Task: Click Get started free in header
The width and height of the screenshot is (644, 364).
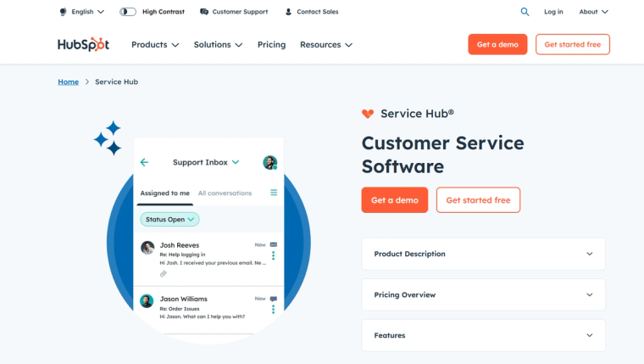Action: (573, 44)
